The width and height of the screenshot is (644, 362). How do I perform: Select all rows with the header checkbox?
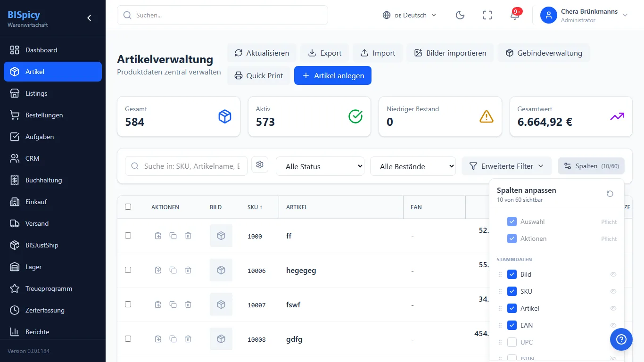click(128, 206)
